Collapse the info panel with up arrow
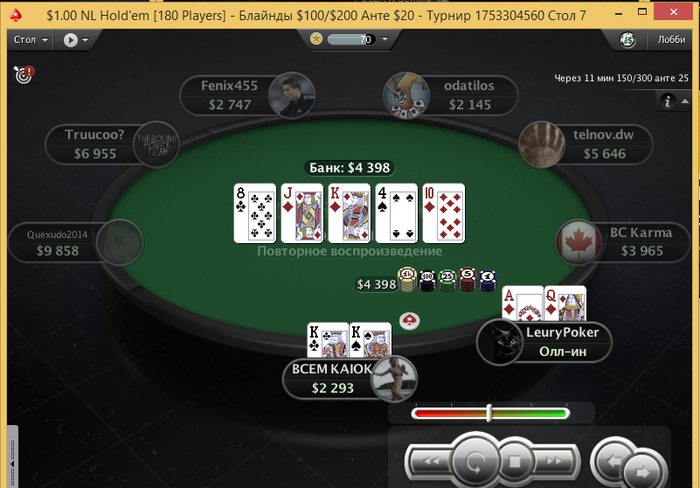The height and width of the screenshot is (488, 700). click(x=685, y=101)
